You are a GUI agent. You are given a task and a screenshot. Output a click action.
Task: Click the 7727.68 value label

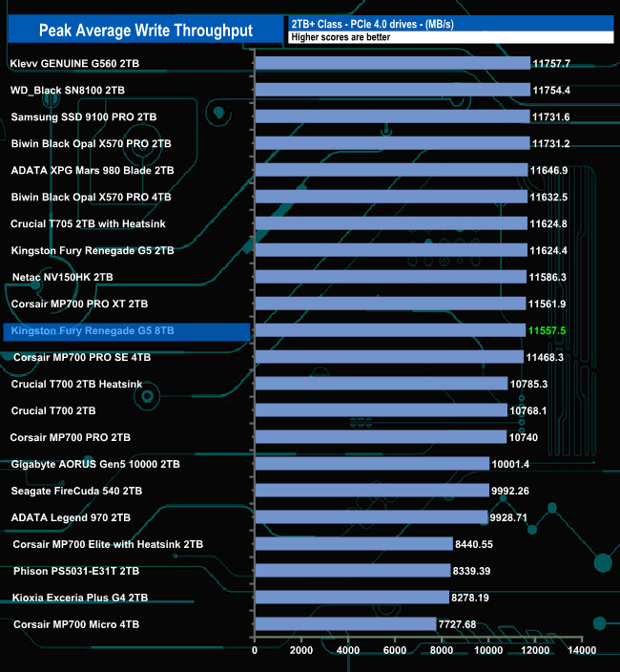coord(463,624)
